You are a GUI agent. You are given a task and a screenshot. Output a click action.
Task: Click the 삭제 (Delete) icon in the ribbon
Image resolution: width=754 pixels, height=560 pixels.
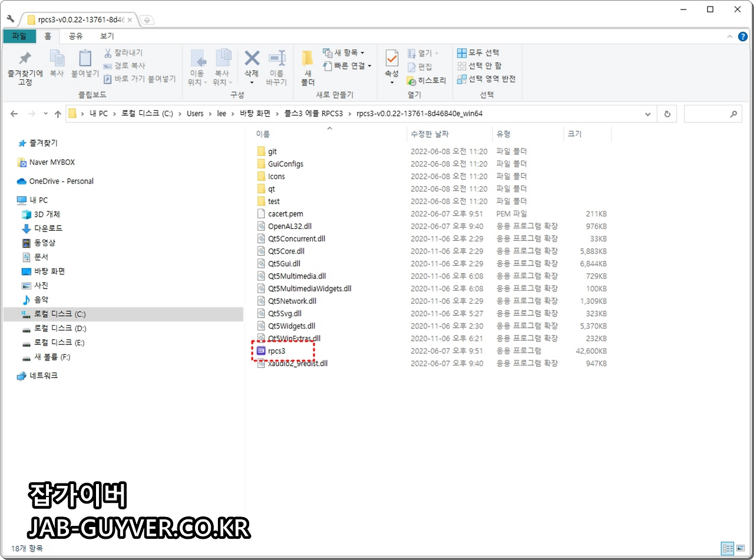pos(252,65)
